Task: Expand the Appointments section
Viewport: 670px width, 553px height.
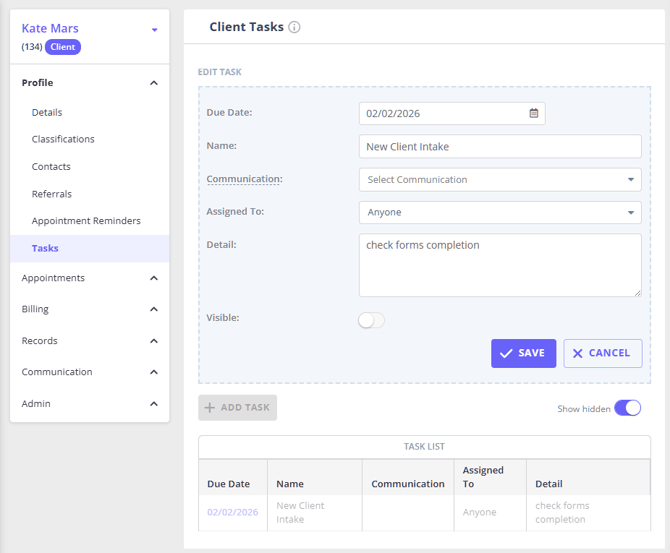Action: 153,278
